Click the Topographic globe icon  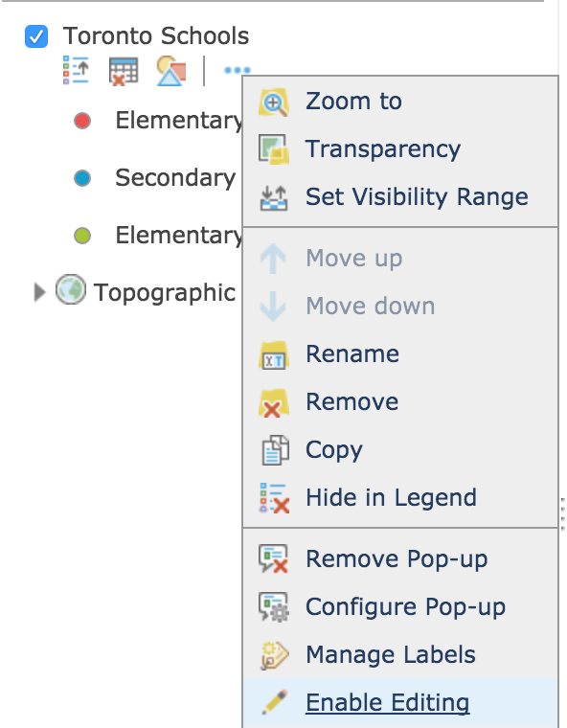tap(71, 289)
